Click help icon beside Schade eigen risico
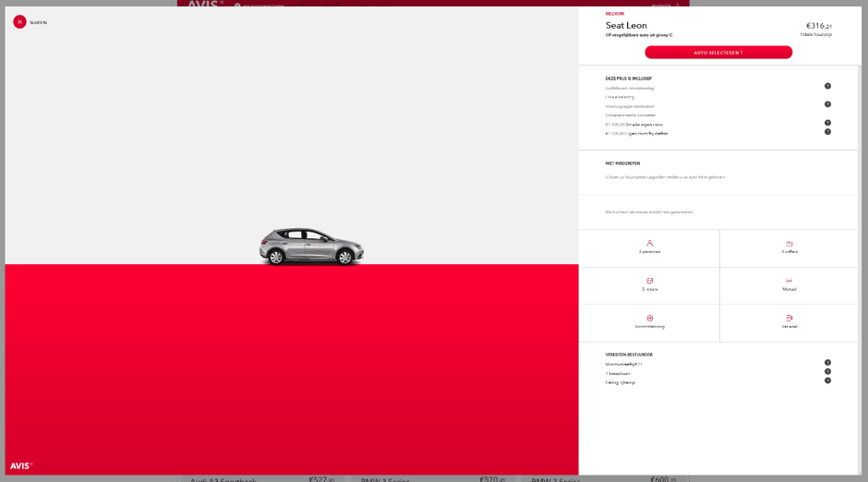Image resolution: width=868 pixels, height=482 pixels. [x=827, y=123]
